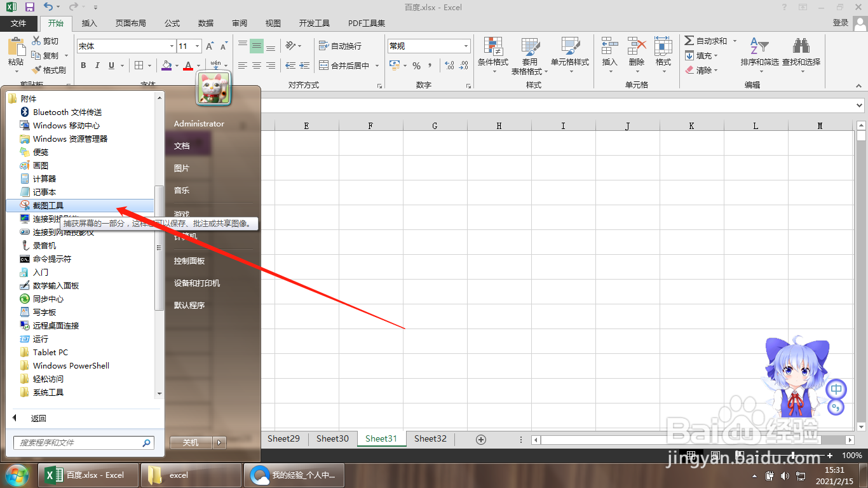The width and height of the screenshot is (868, 488).
Task: Open 同步中心
Action: click(x=48, y=299)
